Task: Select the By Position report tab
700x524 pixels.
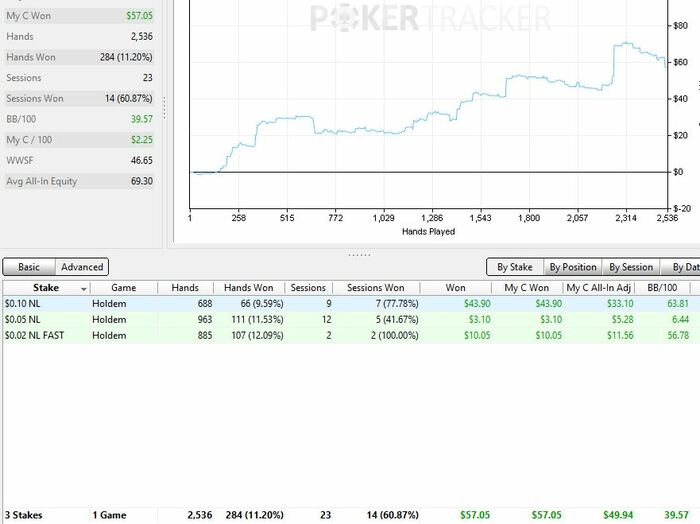Action: coord(573,267)
